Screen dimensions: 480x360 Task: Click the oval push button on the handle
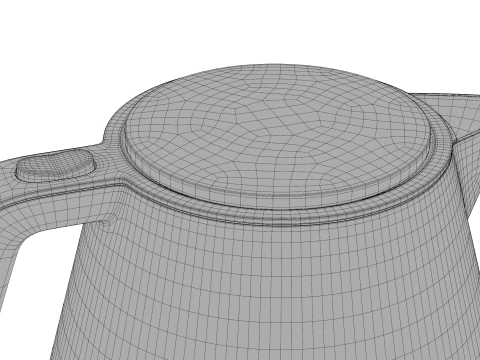(x=55, y=166)
